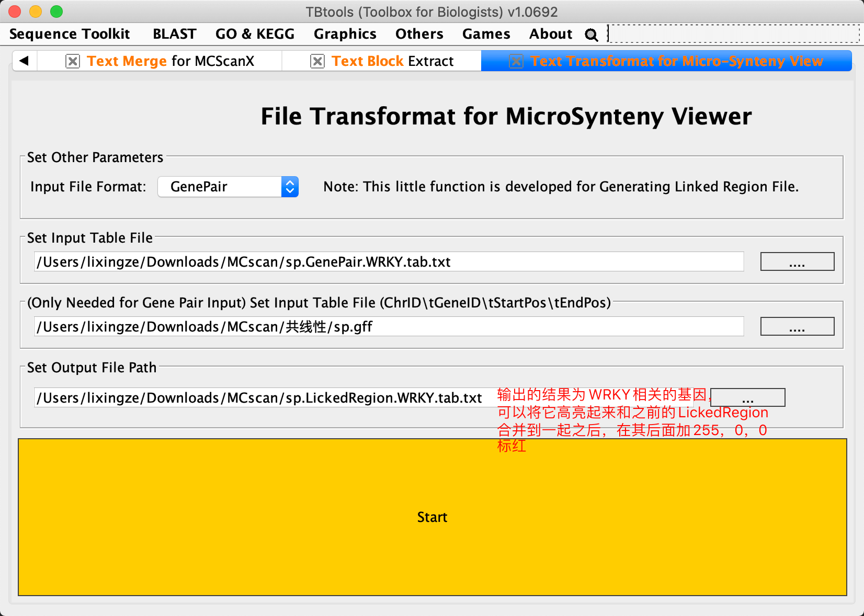This screenshot has width=864, height=616.
Task: Click the sp.gff path input field
Action: 389,326
